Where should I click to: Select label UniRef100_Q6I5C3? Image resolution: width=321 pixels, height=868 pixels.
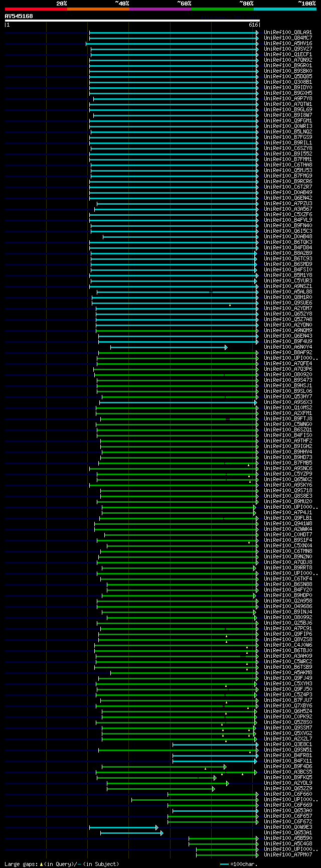tap(288, 231)
